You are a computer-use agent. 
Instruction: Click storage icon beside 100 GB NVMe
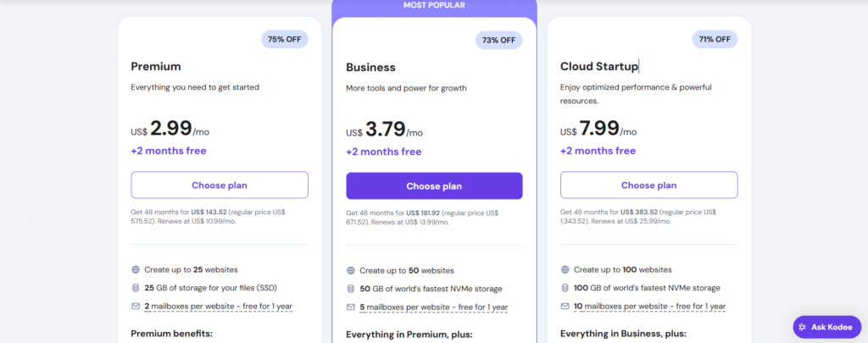click(x=565, y=288)
